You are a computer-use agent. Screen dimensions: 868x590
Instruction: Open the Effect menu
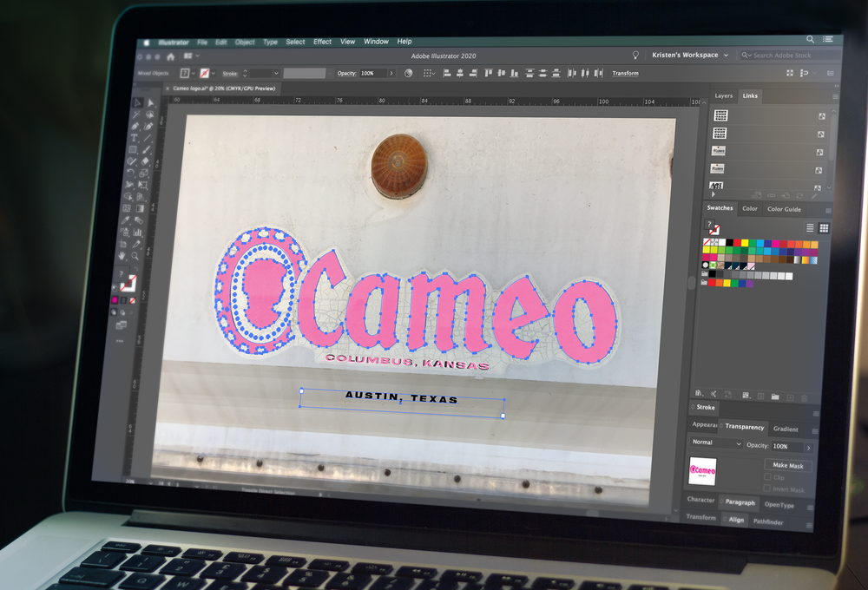[x=322, y=41]
